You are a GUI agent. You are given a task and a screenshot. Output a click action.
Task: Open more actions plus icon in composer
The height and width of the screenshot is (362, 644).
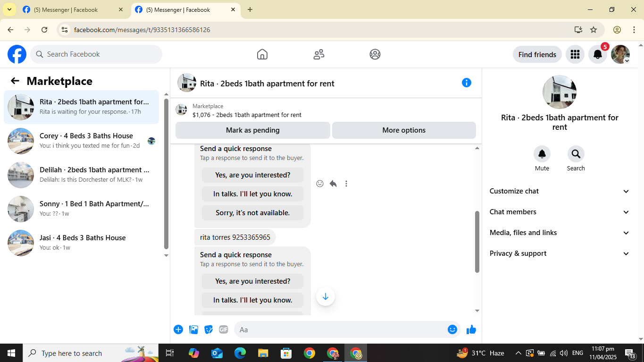point(178,329)
